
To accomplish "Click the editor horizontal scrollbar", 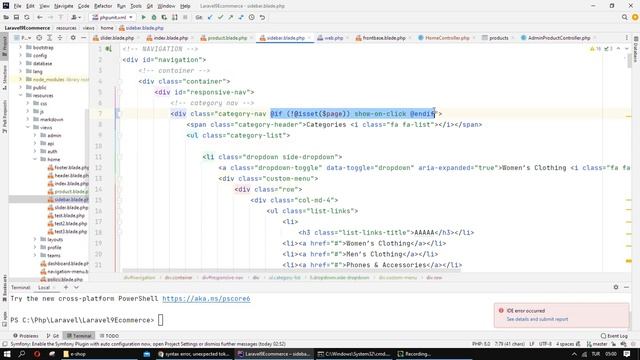I will (x=291, y=270).
